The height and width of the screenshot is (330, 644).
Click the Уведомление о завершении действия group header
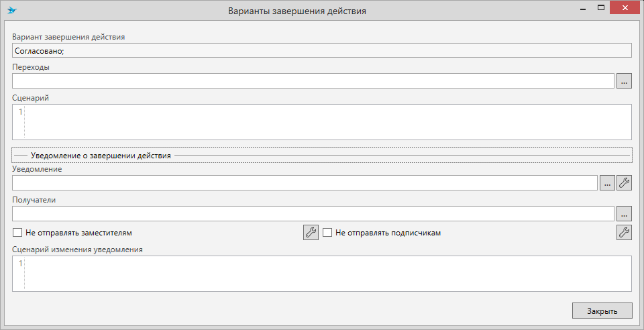pos(101,156)
